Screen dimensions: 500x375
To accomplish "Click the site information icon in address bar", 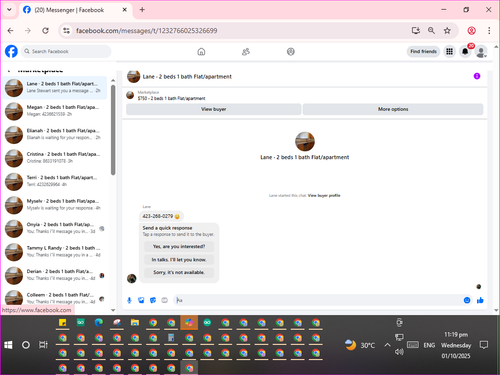I will pos(66,31).
